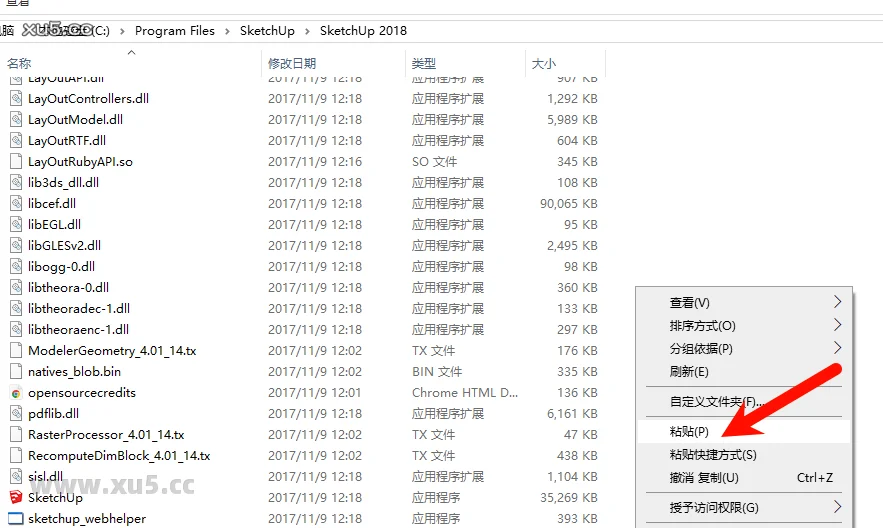The height and width of the screenshot is (528, 883).
Task: Select the opensourcecredits Chrome HTML icon
Action: pos(16,392)
